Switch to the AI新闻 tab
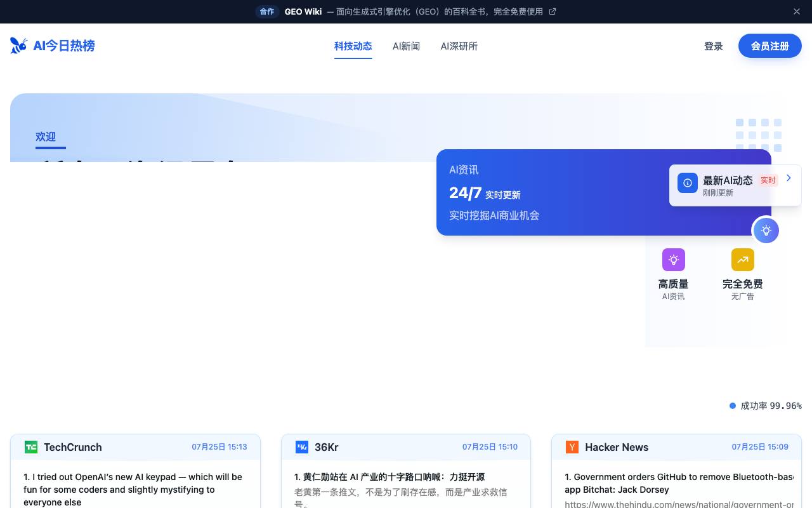The width and height of the screenshot is (812, 508). coord(407,46)
